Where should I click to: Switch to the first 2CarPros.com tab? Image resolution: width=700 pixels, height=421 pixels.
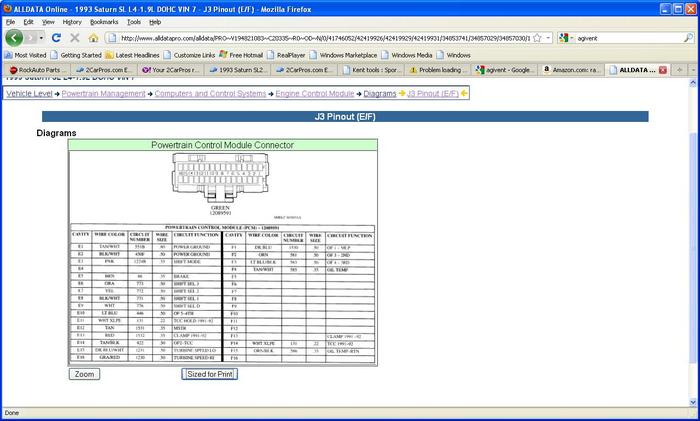pyautogui.click(x=103, y=70)
